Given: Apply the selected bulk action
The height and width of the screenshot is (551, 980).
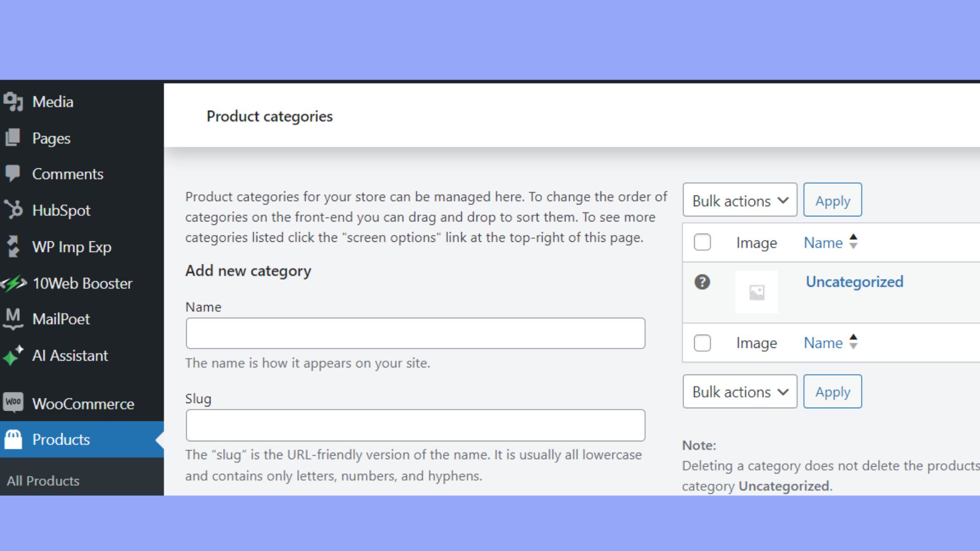Looking at the screenshot, I should click(832, 200).
